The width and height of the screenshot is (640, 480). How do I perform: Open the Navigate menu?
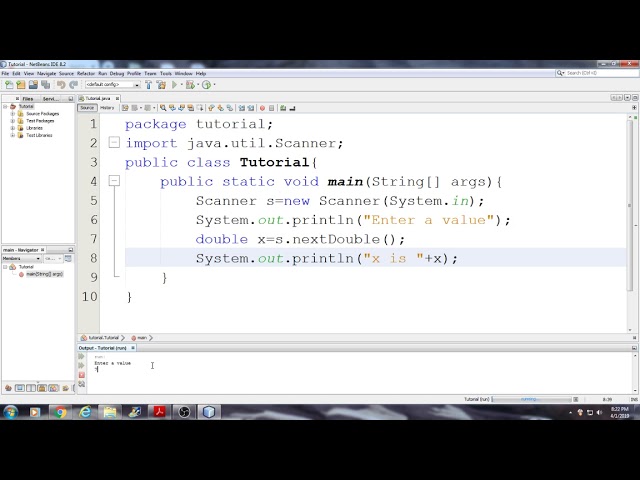click(x=47, y=73)
